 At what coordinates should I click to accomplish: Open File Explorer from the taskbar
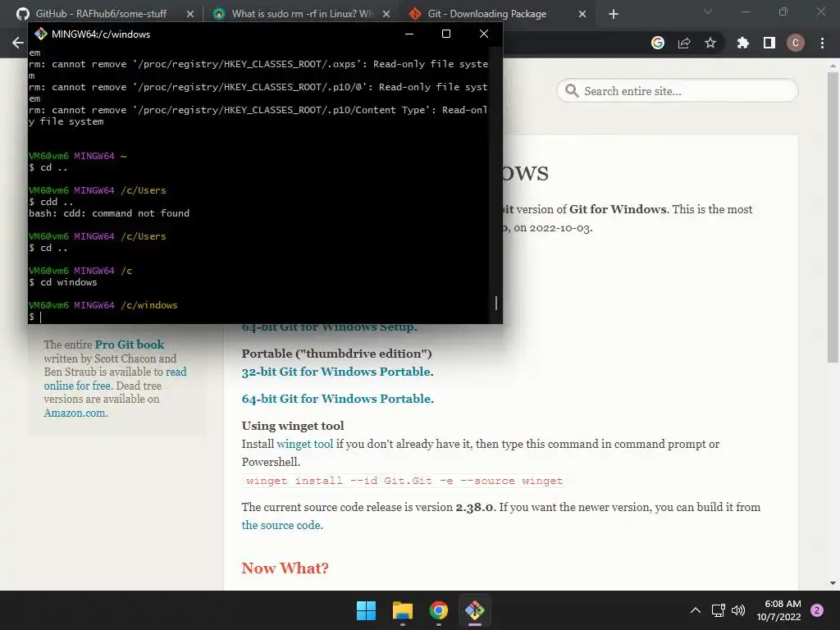tap(402, 610)
